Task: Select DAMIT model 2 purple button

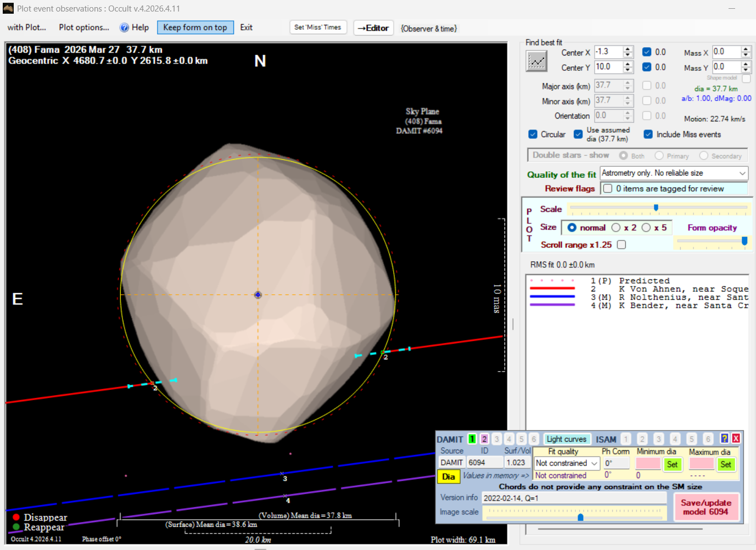Action: tap(484, 439)
